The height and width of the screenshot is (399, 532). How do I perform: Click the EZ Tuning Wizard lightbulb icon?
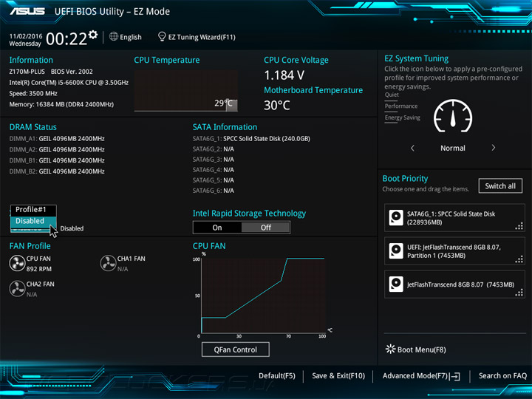[x=162, y=36]
